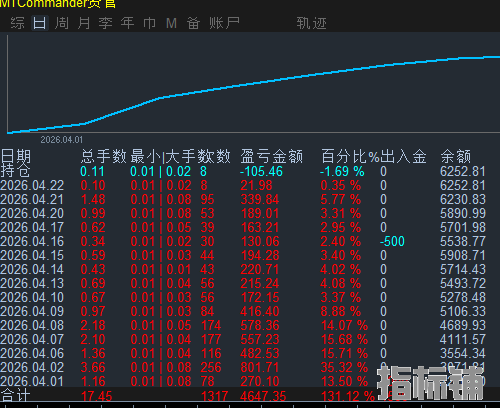Switch to the 币 currency tab
The width and height of the screenshot is (500, 408).
pos(149,23)
